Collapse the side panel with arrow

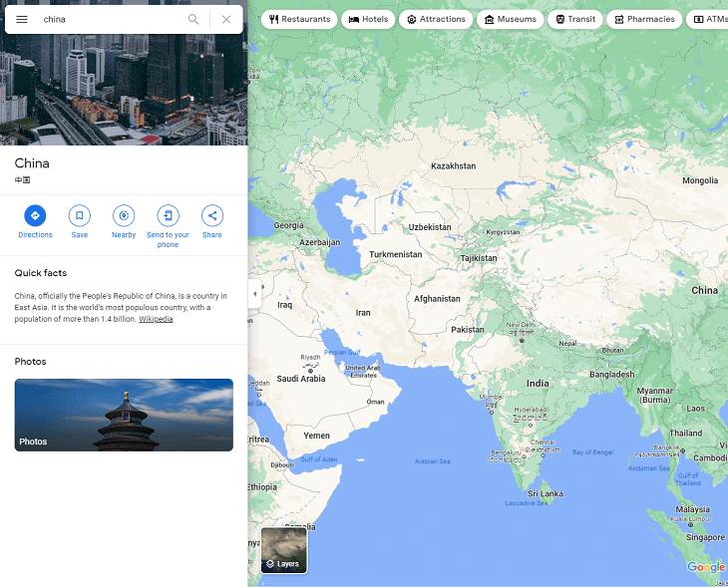(x=254, y=294)
